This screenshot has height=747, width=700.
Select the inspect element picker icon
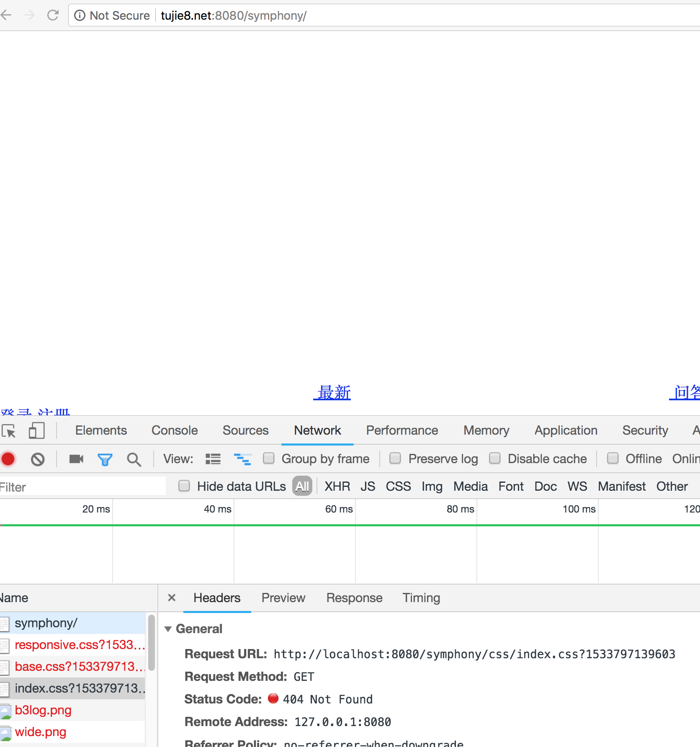tap(9, 431)
